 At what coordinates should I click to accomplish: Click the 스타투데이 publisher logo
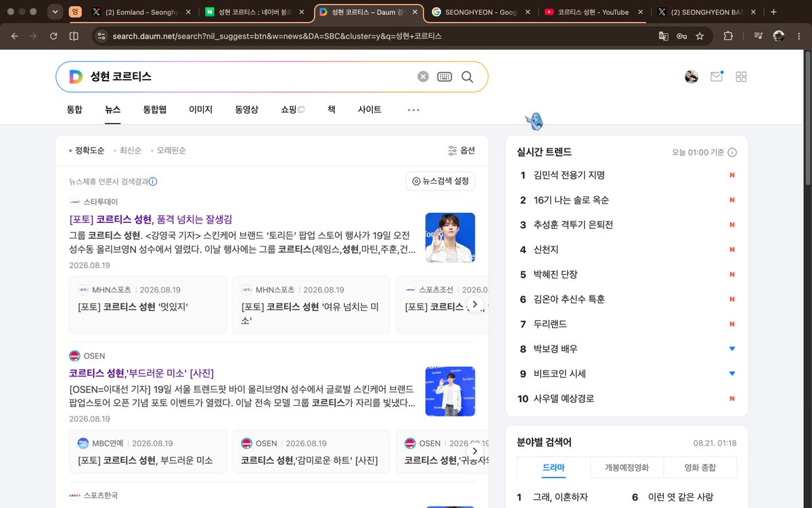click(74, 202)
